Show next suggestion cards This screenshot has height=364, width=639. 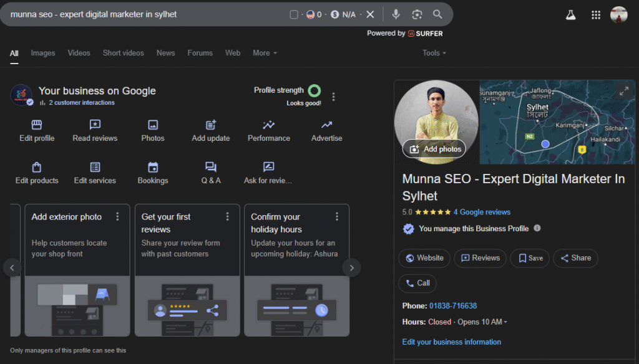(x=352, y=268)
